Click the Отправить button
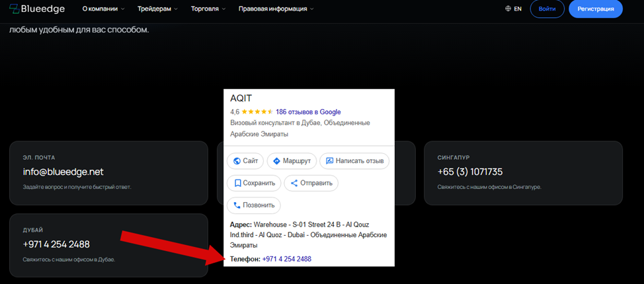Screen dimensions: 644x284 click(x=311, y=183)
